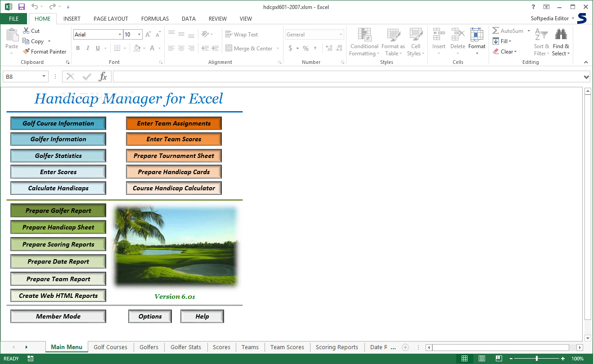593x364 pixels.
Task: Select the Format Painter brush
Action: point(26,51)
